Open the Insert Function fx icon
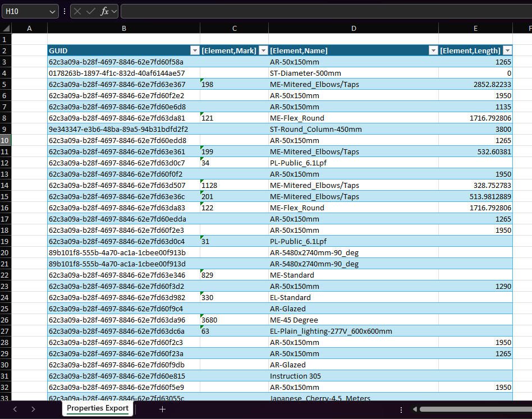The height and width of the screenshot is (419, 532). coord(104,12)
